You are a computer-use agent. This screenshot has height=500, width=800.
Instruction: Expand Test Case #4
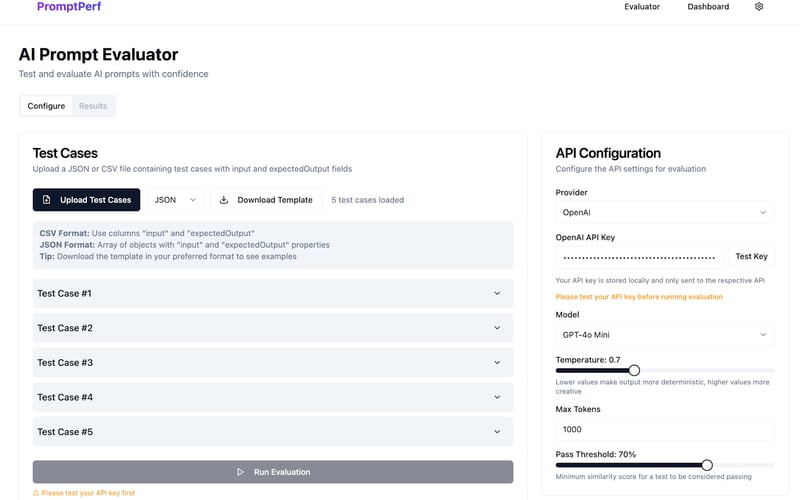(273, 397)
